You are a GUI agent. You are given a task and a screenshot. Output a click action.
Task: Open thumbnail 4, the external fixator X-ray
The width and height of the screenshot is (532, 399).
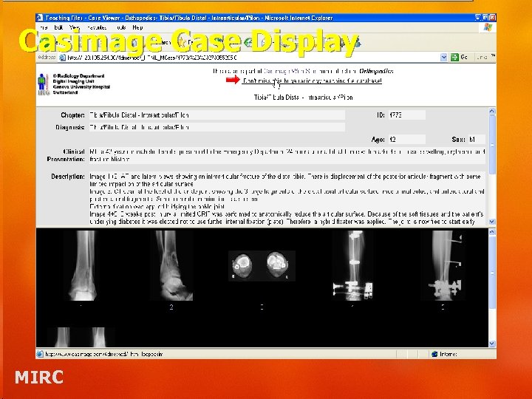coord(353,266)
